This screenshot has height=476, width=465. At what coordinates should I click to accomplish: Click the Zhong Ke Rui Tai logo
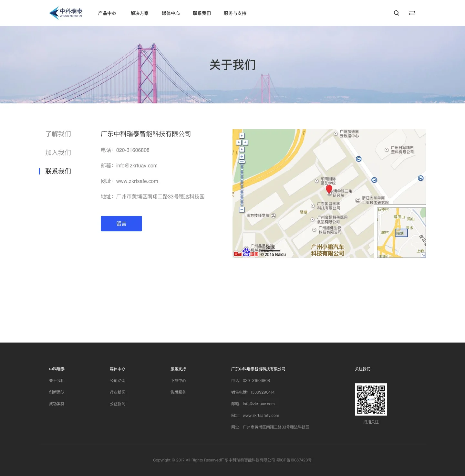click(x=66, y=13)
